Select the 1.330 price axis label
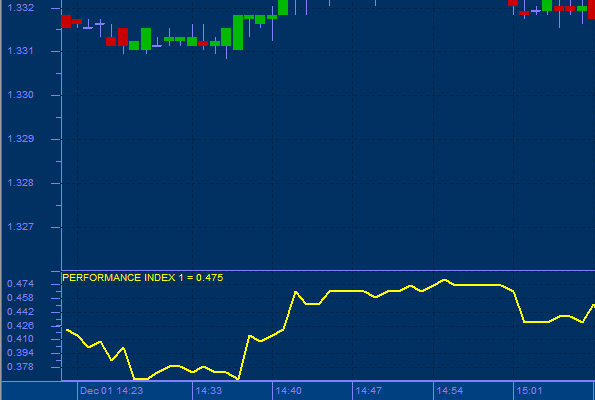This screenshot has width=595, height=400. 20,94
